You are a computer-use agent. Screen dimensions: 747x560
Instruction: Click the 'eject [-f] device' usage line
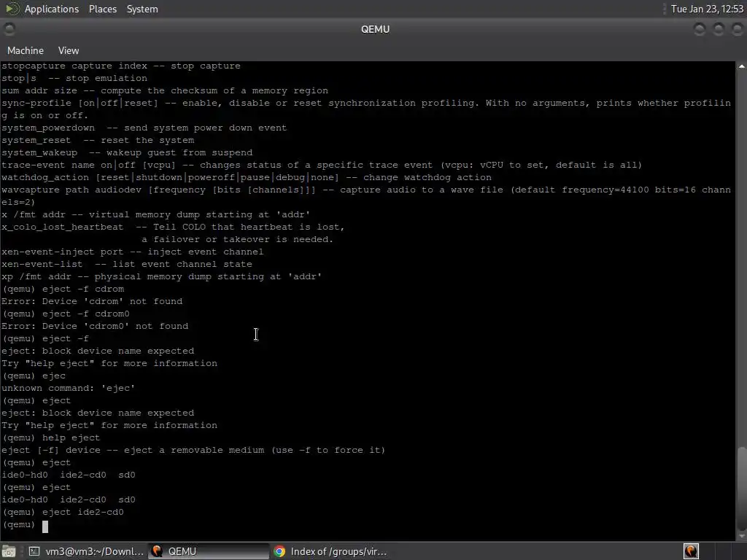(x=193, y=451)
